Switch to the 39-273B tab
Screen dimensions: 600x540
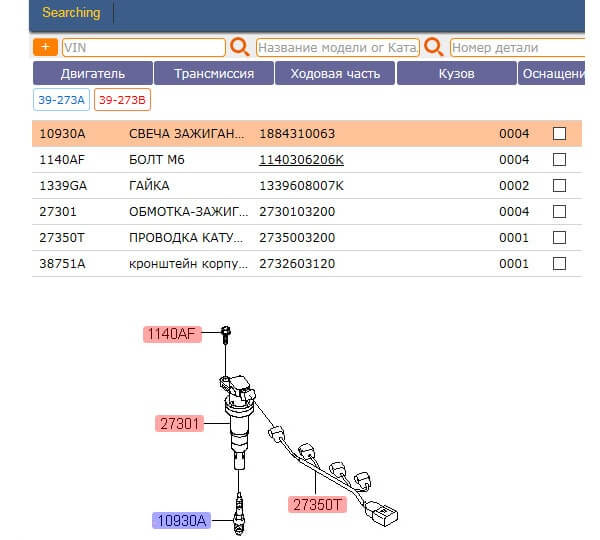coord(122,99)
